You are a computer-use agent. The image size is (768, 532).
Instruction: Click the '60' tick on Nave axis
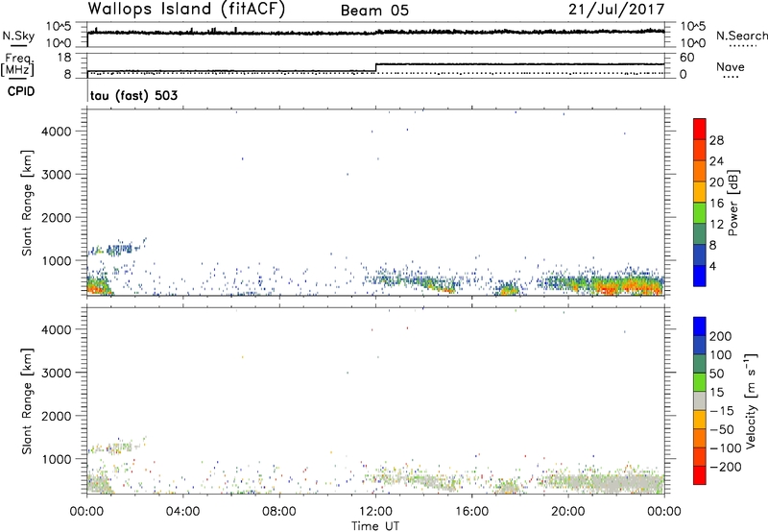click(x=686, y=58)
